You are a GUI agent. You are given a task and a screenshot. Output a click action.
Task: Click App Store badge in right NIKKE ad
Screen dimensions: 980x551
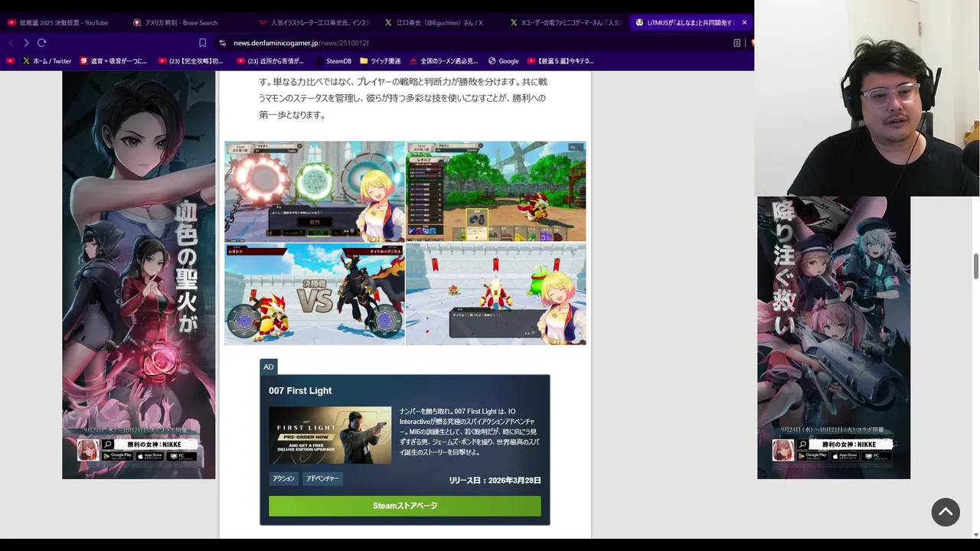(844, 456)
